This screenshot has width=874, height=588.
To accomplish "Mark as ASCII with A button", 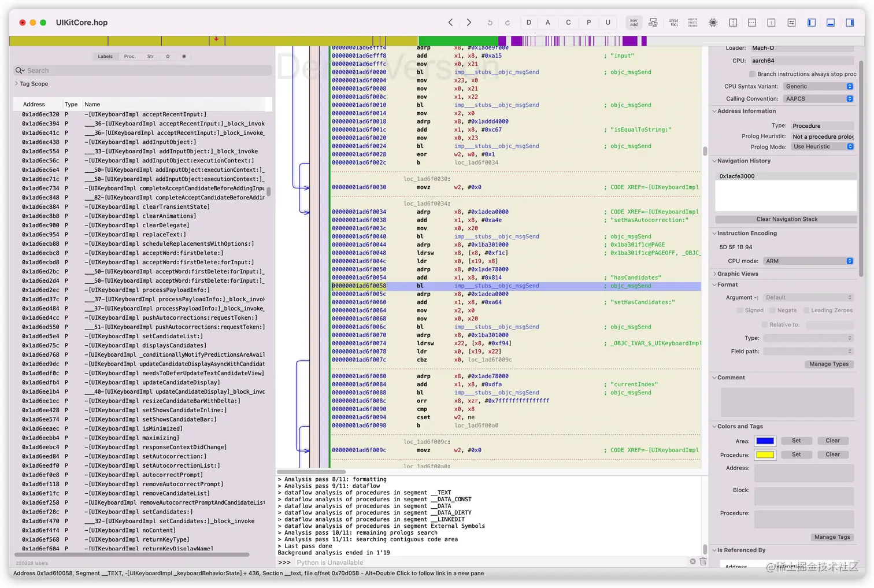I will pyautogui.click(x=548, y=23).
